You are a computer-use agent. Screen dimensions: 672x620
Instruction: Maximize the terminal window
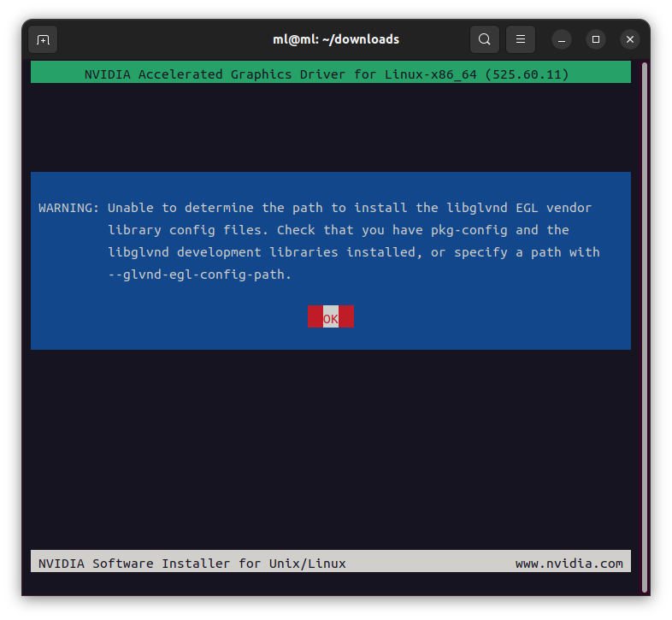click(x=596, y=40)
